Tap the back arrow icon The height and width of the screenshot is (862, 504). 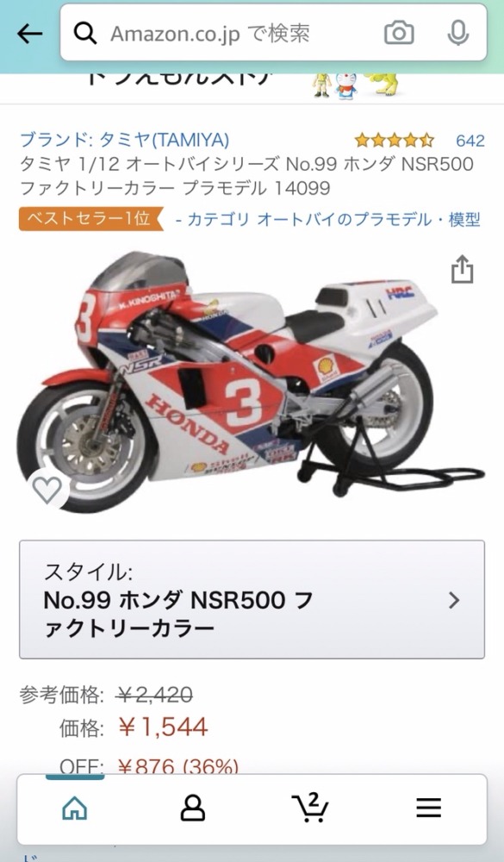(x=29, y=34)
